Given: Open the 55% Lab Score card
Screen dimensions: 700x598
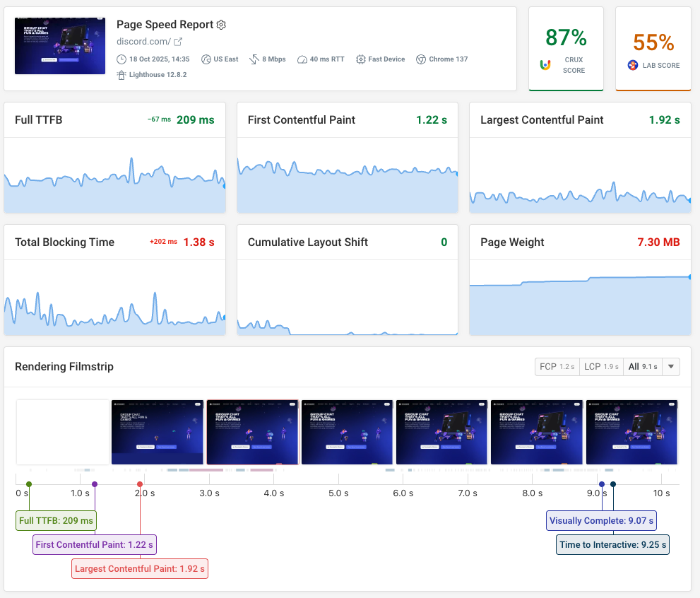Looking at the screenshot, I should point(653,48).
